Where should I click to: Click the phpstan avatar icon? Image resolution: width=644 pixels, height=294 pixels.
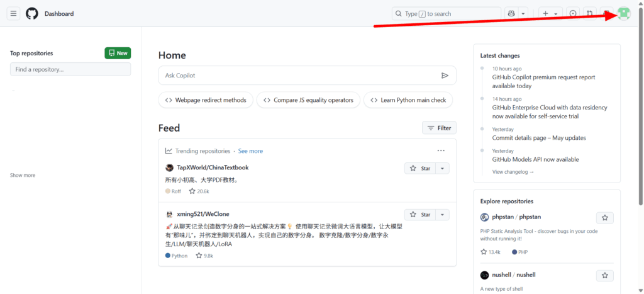point(485,218)
